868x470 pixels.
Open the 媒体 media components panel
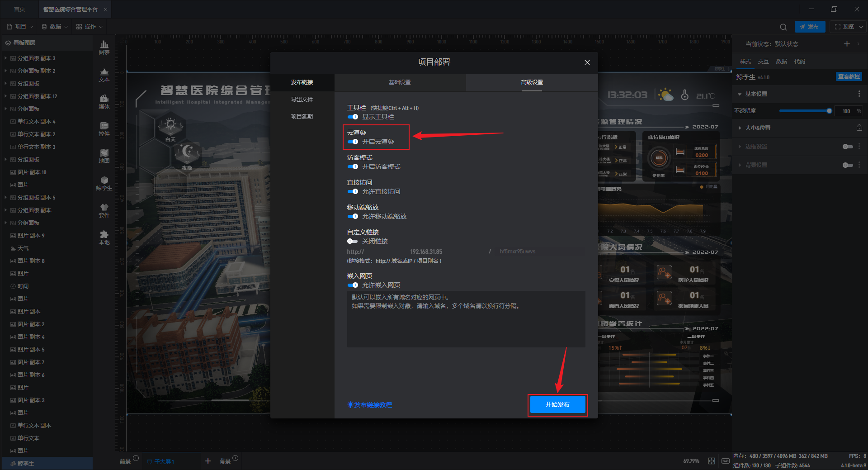tap(104, 102)
